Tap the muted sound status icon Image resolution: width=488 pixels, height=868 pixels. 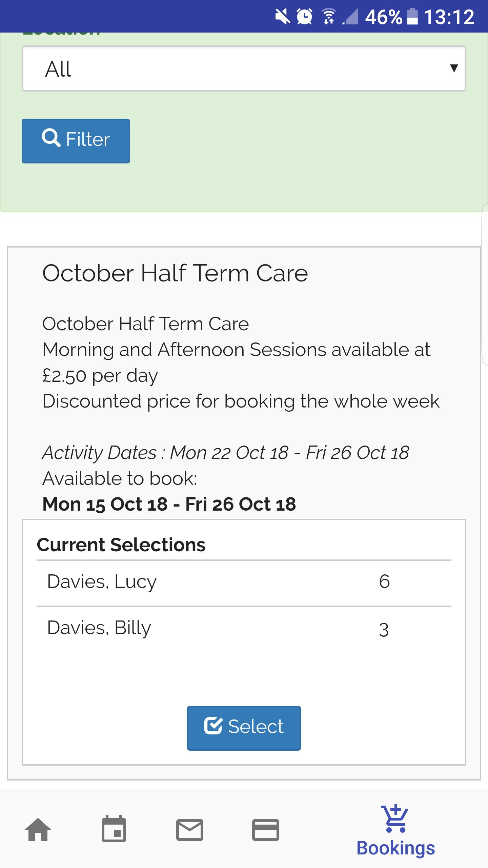pyautogui.click(x=282, y=16)
